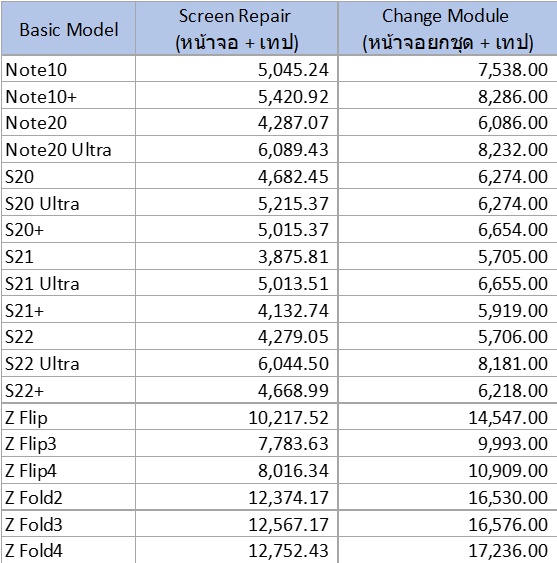The height and width of the screenshot is (563, 557).
Task: Click S20 screen repair value 4,682.45
Action: coord(237,176)
